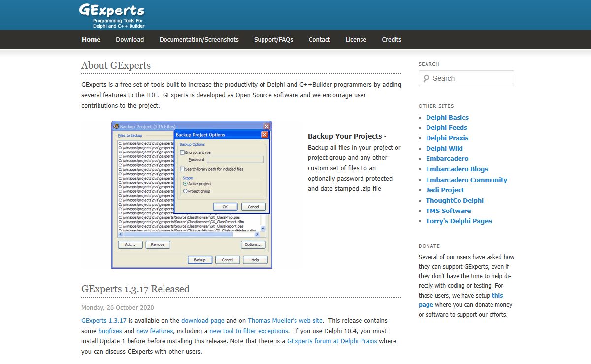Open the 'new features' link

pos(155,331)
